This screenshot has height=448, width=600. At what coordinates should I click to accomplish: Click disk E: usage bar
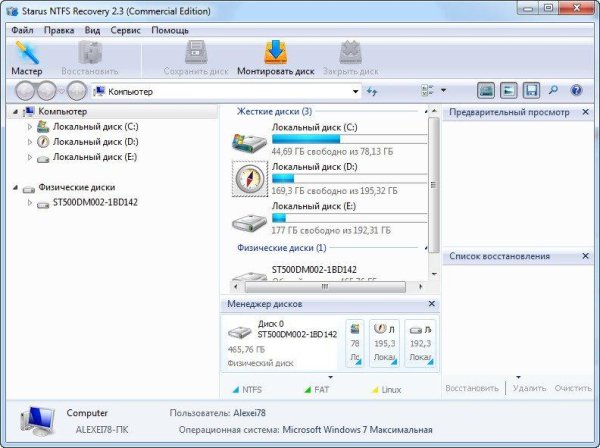tap(349, 218)
